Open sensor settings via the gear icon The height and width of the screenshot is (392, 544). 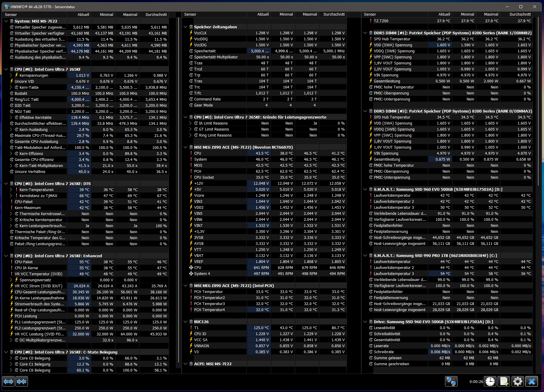(518, 381)
